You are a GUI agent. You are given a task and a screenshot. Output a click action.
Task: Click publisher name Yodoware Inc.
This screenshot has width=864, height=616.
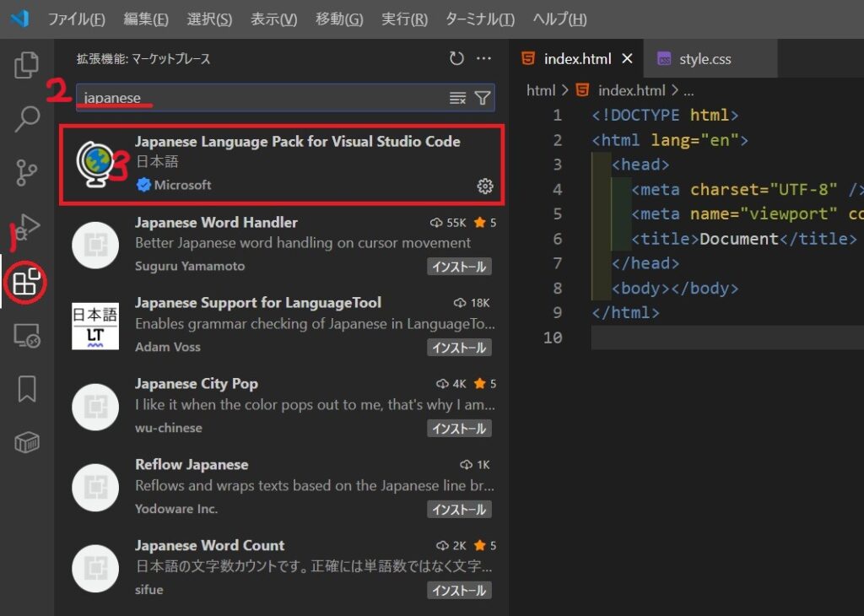[x=176, y=509]
